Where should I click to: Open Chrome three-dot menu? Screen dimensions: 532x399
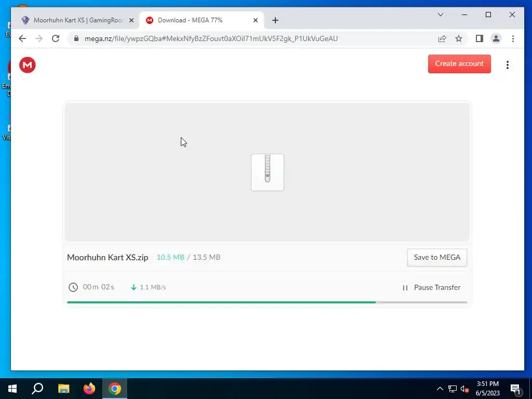click(513, 38)
